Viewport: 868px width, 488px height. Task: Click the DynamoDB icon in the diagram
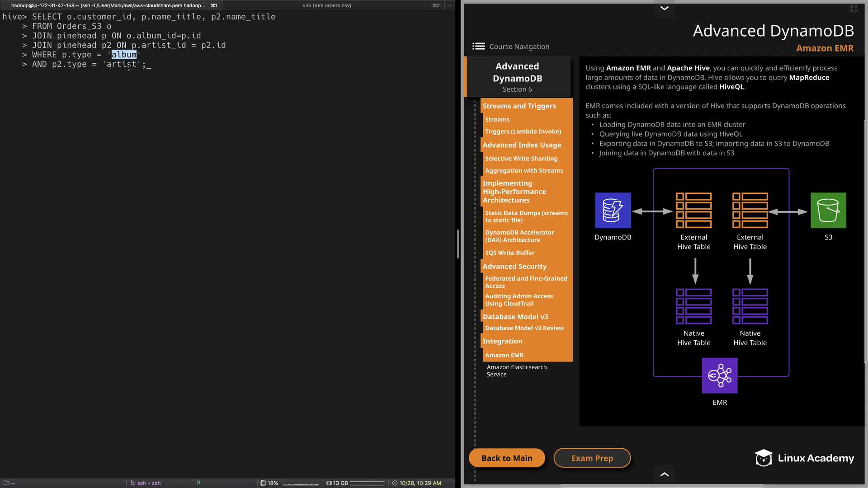(x=613, y=211)
